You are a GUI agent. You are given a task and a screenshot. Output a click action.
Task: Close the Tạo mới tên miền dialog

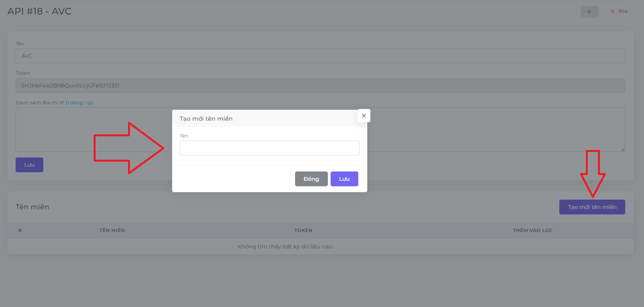(x=363, y=116)
